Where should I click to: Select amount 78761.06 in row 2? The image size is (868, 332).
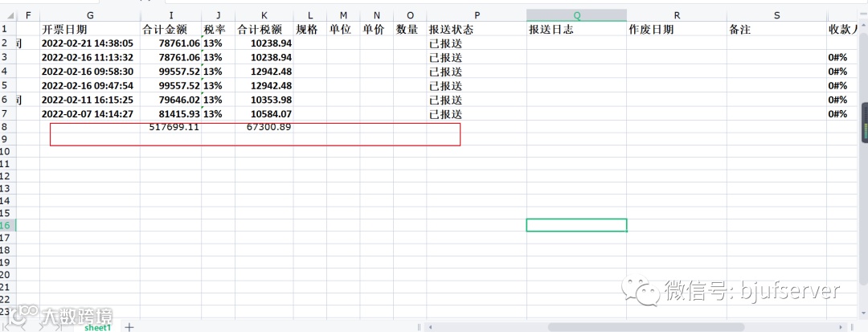(170, 43)
